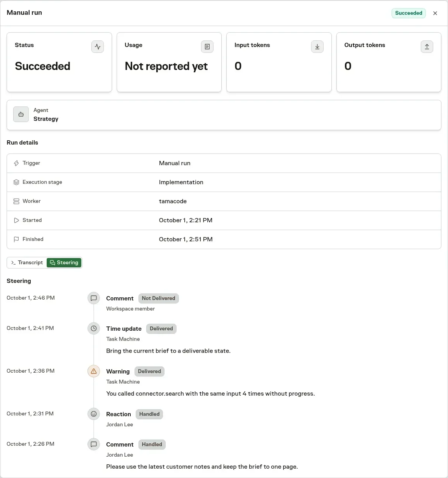Click the Output tokens card value 0
448x478 pixels.
(x=348, y=66)
